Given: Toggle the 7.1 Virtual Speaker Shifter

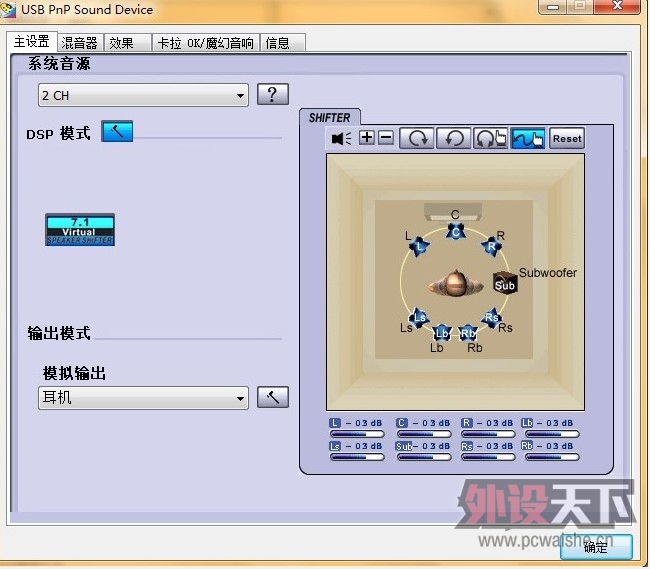Looking at the screenshot, I should [x=80, y=229].
